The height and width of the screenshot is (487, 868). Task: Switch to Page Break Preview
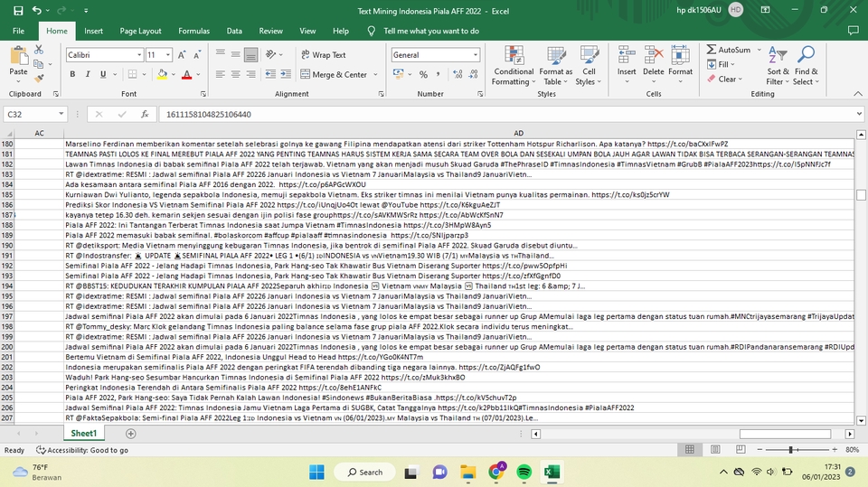[x=741, y=449]
